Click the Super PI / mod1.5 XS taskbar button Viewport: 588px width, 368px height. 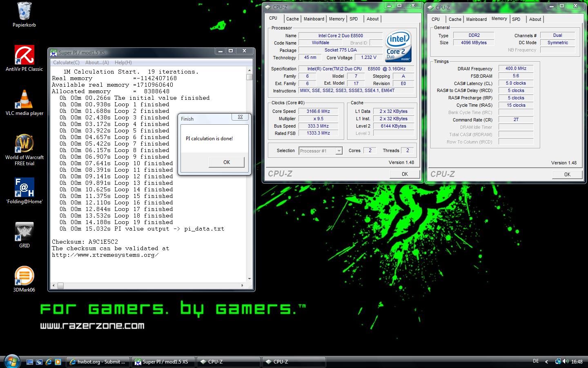(x=163, y=362)
